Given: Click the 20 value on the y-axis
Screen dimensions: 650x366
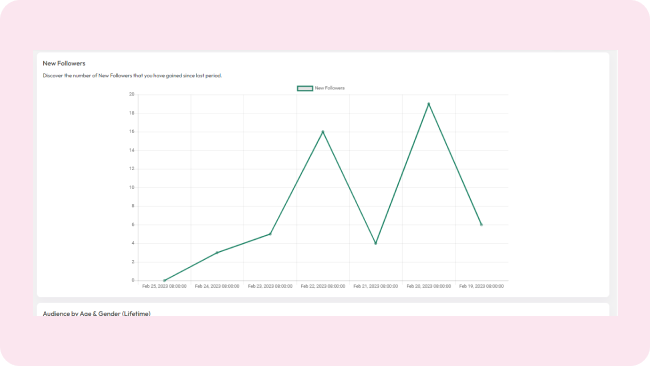Looking at the screenshot, I should (x=132, y=95).
